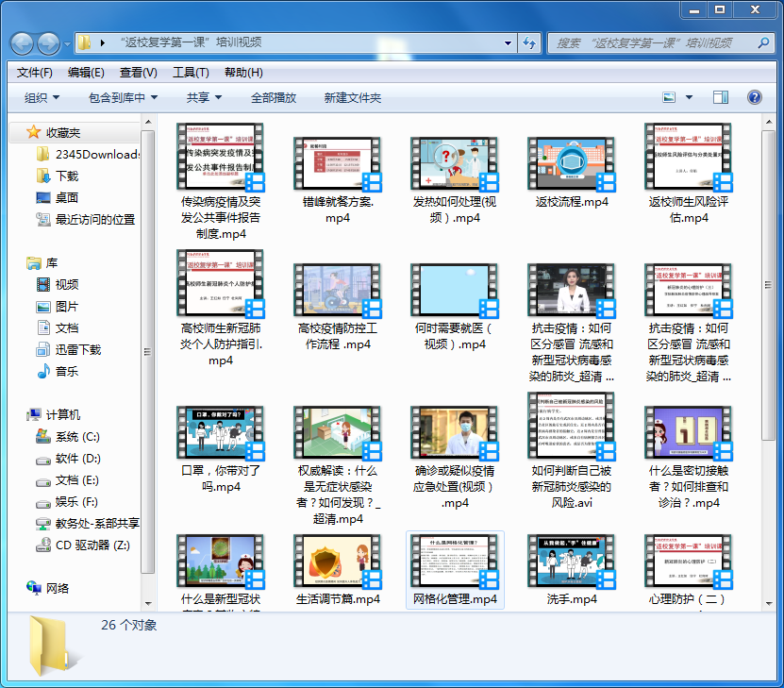The width and height of the screenshot is (784, 688).
Task: Click the refresh button beside address bar
Action: pyautogui.click(x=529, y=43)
